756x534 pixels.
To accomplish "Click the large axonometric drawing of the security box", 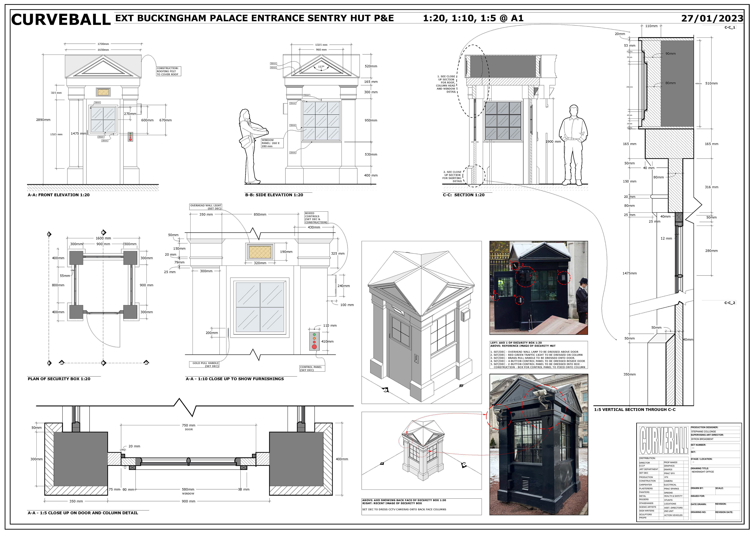I will tap(422, 322).
